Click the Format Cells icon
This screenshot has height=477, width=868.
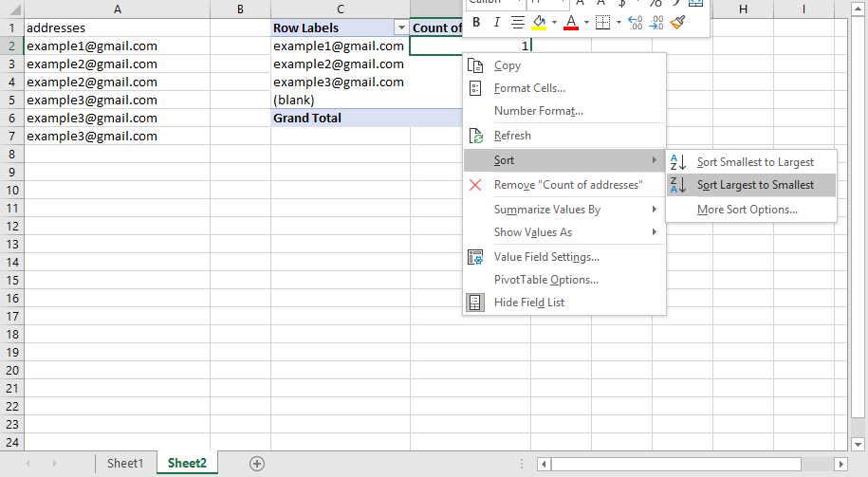[x=475, y=88]
